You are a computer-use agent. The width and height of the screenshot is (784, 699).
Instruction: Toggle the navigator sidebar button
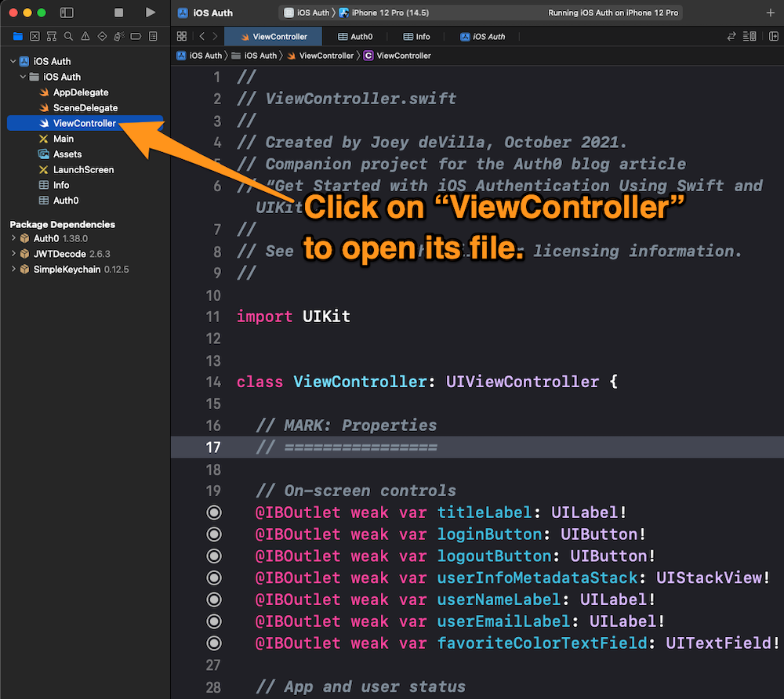tap(67, 13)
